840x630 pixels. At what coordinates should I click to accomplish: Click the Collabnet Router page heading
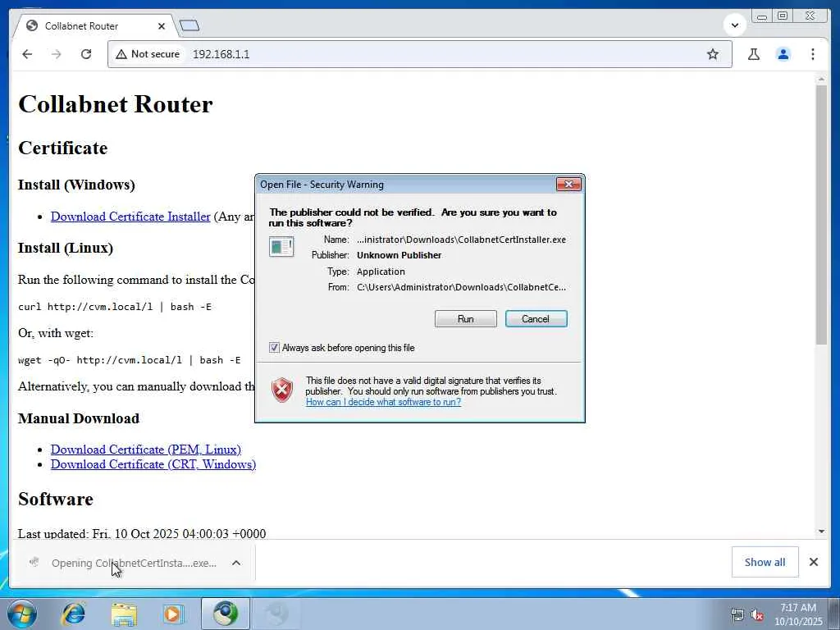pyautogui.click(x=115, y=104)
